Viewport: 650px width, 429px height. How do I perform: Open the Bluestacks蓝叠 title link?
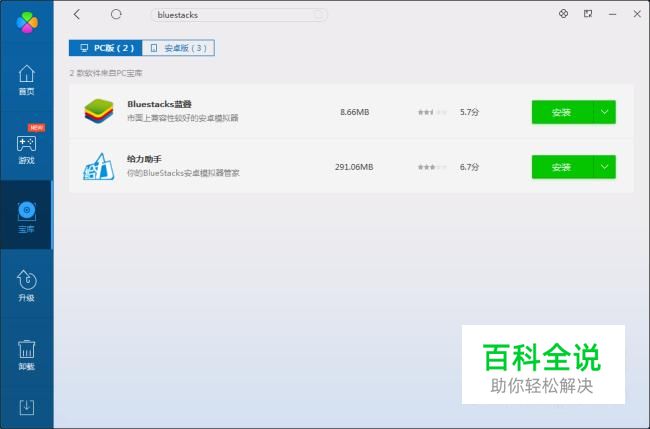click(x=160, y=104)
